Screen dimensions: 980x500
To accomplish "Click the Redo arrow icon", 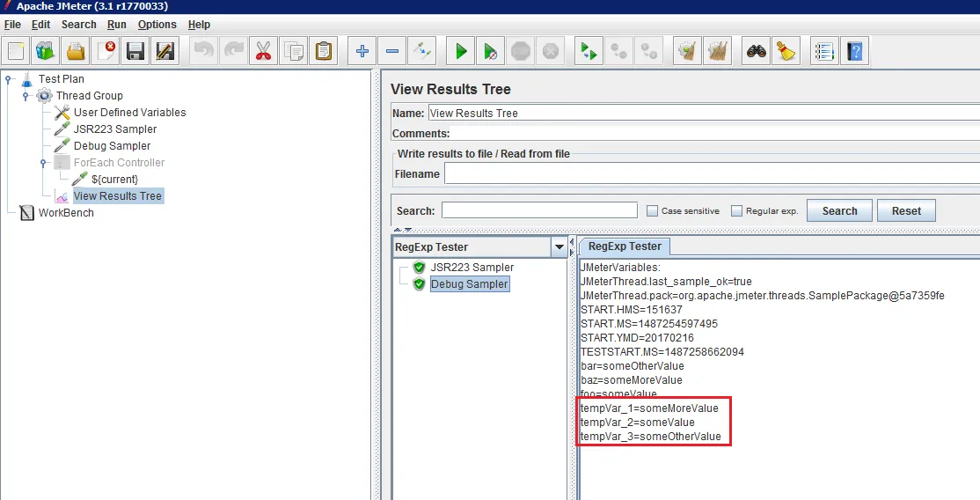I will (234, 51).
